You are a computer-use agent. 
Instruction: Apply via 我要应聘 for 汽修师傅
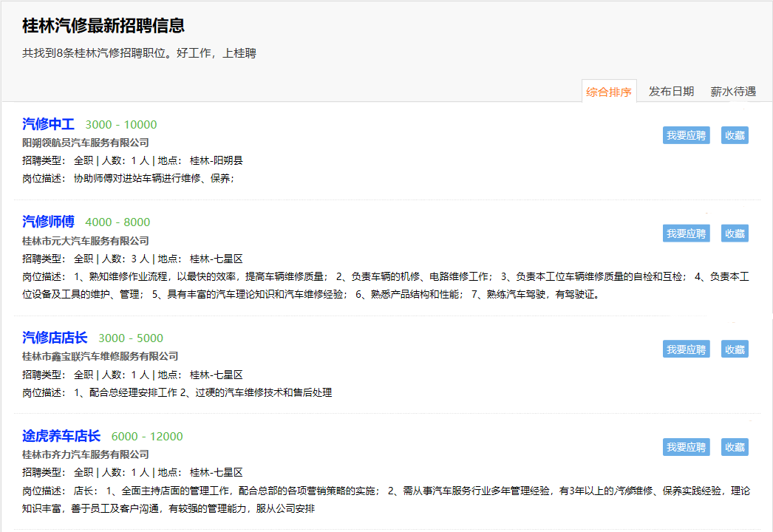coord(687,233)
